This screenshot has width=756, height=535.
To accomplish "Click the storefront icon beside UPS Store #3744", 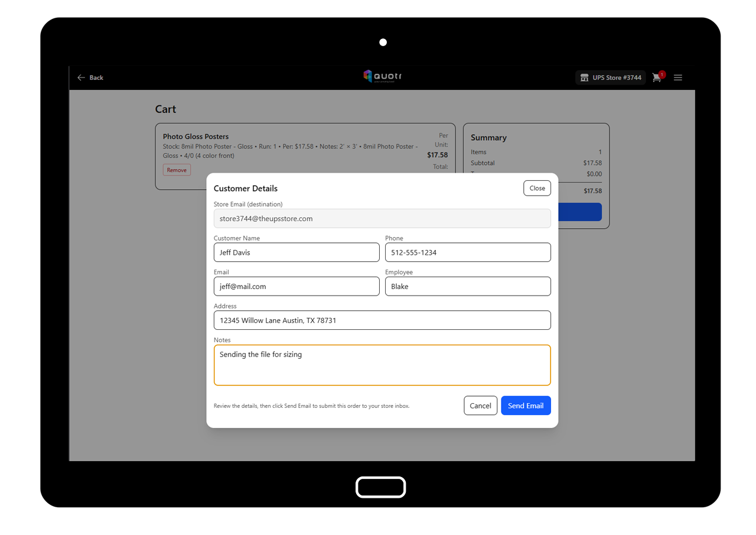I will tap(585, 77).
